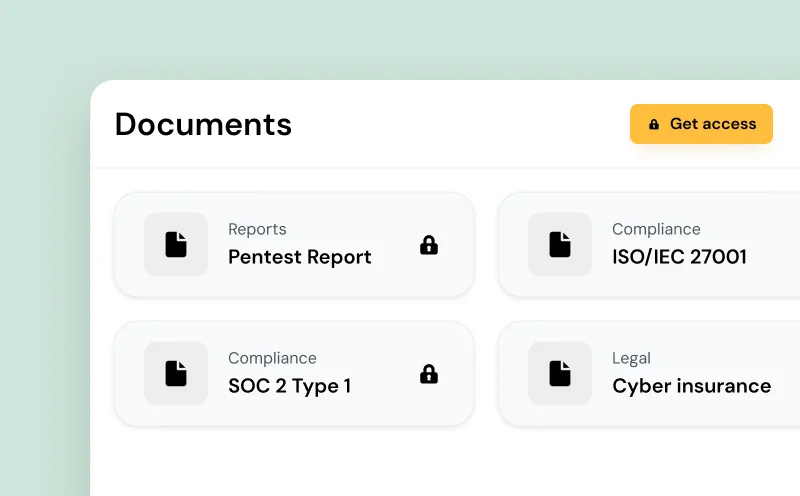Open the Cyber insurance title

pos(691,386)
